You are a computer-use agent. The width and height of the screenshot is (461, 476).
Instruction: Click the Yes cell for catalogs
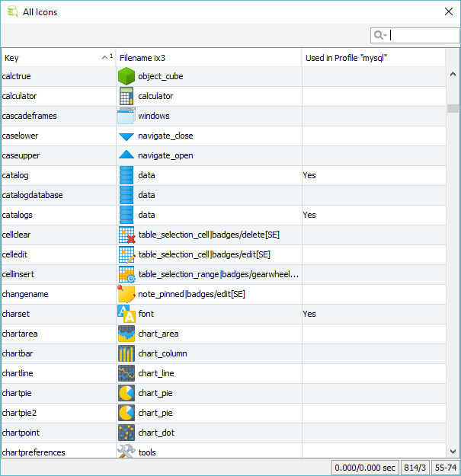pyautogui.click(x=309, y=215)
